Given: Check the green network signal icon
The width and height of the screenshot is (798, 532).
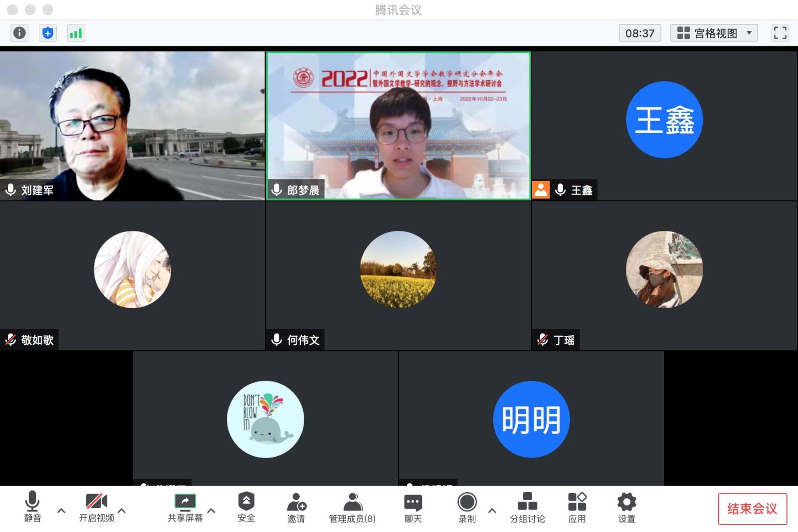Looking at the screenshot, I should tap(76, 33).
